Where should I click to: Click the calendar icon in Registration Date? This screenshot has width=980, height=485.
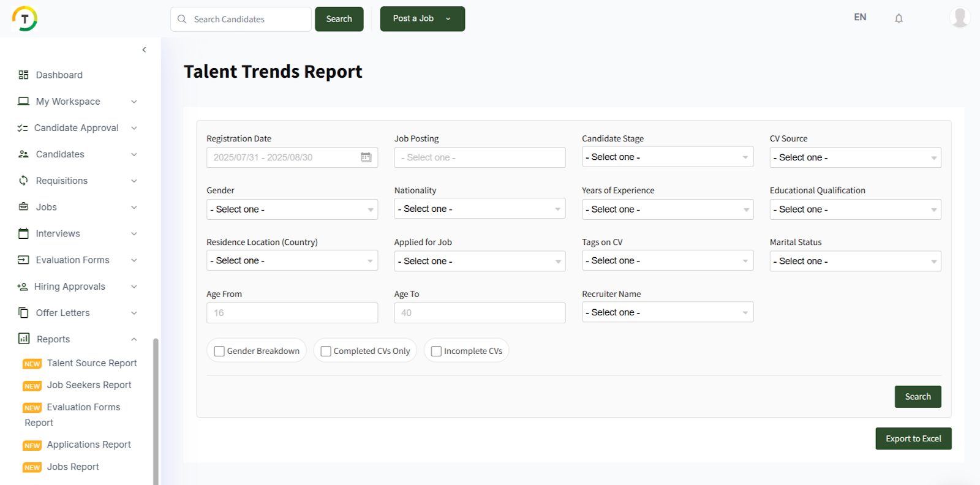366,157
